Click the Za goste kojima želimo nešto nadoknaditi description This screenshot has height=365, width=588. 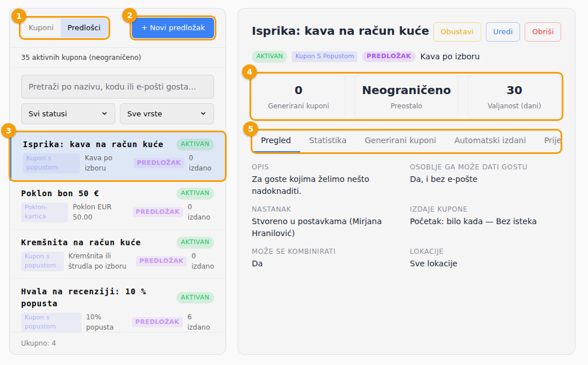point(311,185)
